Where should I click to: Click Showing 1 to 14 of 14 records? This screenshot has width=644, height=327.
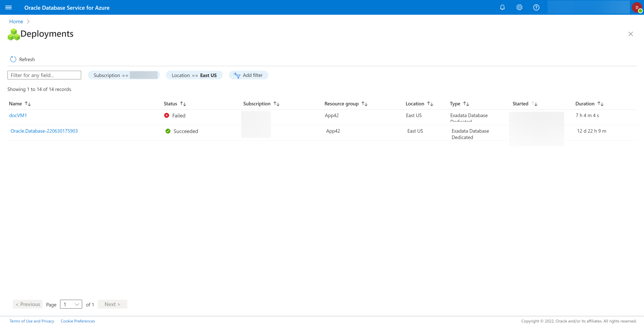[x=40, y=89]
